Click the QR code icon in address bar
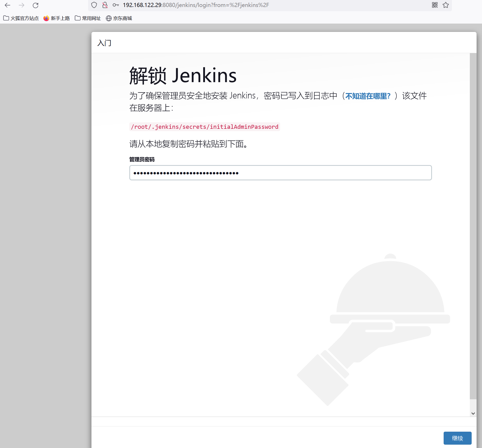 435,5
